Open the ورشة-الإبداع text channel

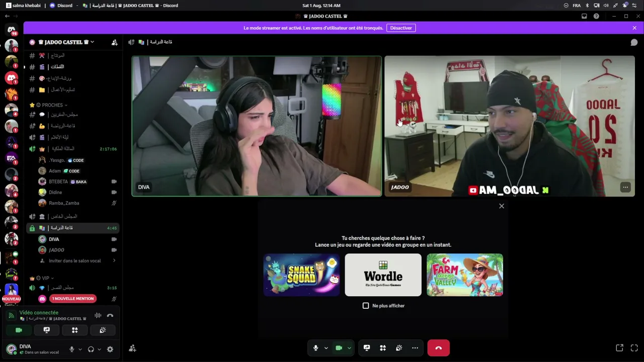(x=72, y=78)
